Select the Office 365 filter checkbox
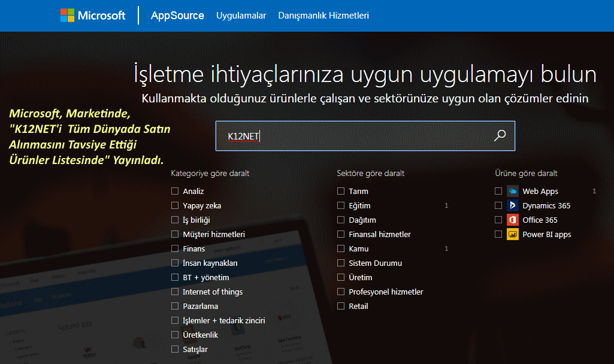 [x=498, y=220]
